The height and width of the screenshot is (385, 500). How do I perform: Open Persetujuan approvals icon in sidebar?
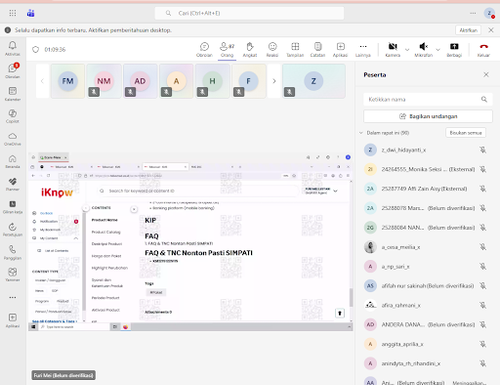(12, 229)
